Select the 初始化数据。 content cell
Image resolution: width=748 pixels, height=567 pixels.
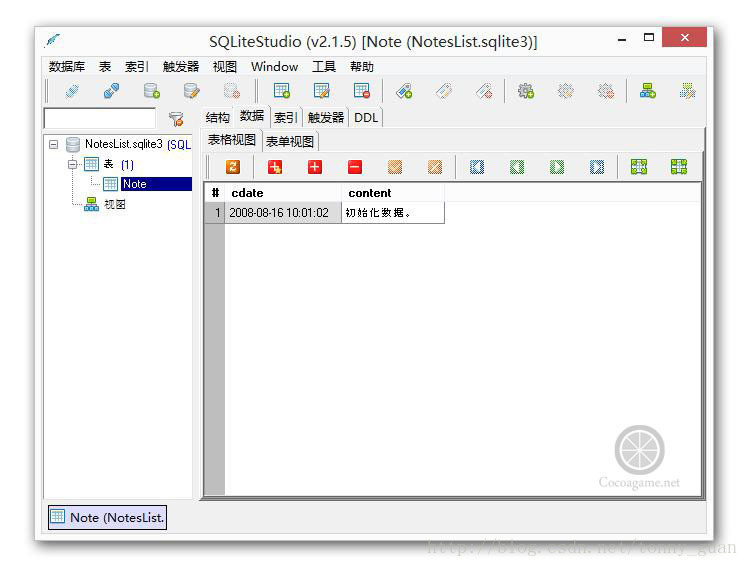tap(393, 213)
